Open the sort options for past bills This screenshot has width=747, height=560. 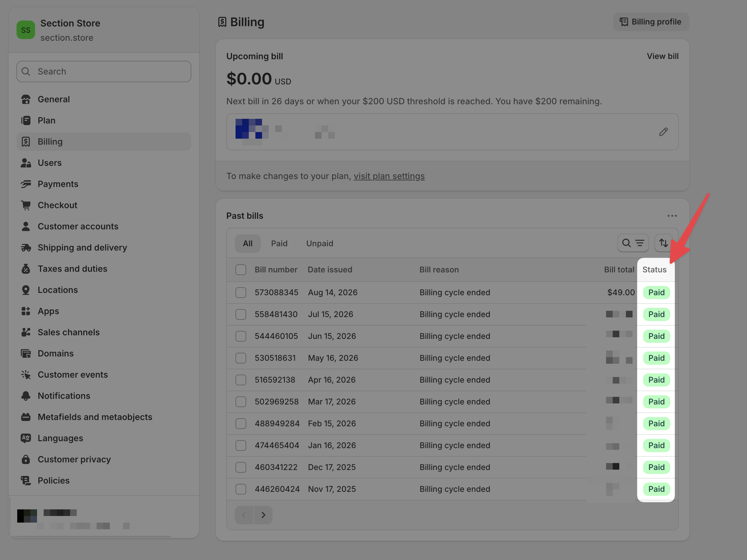663,243
